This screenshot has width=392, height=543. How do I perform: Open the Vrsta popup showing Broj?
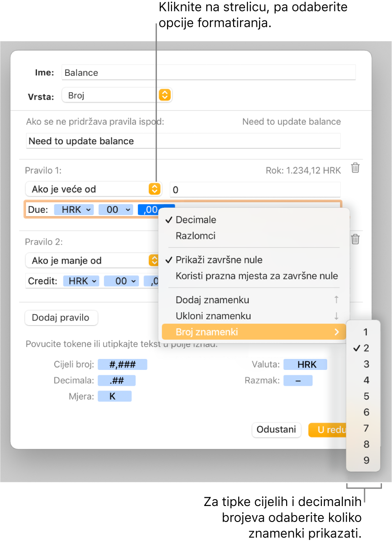click(x=117, y=95)
